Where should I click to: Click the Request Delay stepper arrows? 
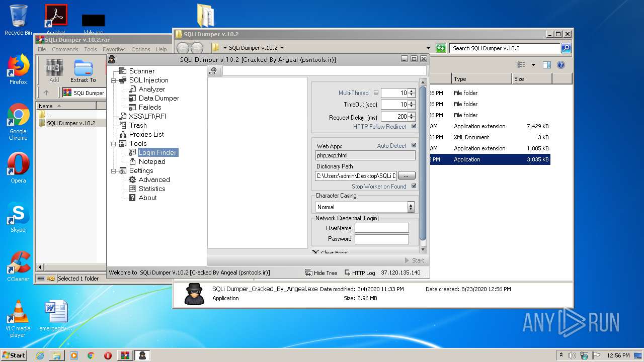(412, 116)
